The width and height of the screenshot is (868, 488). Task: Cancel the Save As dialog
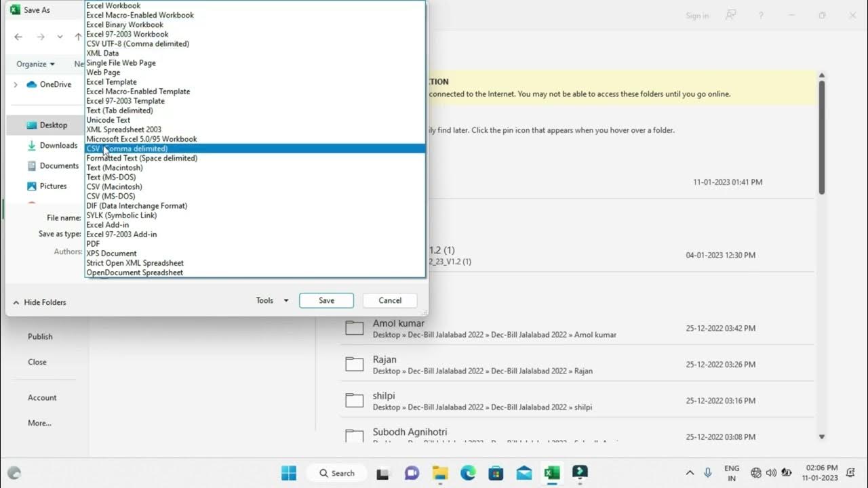(x=390, y=300)
